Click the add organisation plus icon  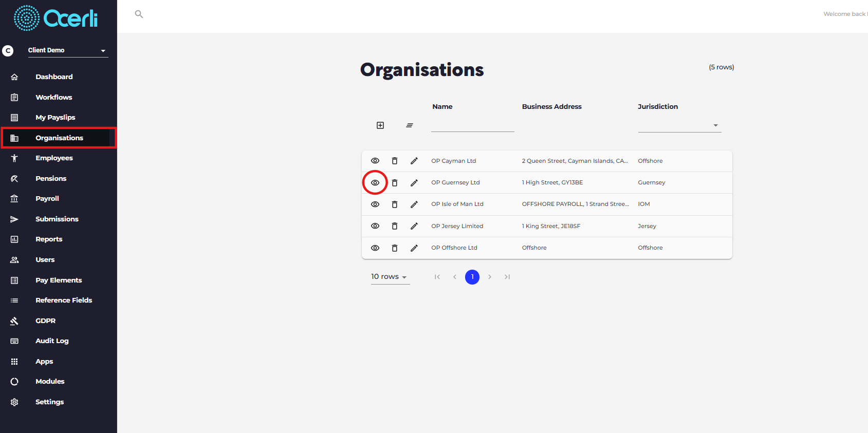(x=380, y=125)
